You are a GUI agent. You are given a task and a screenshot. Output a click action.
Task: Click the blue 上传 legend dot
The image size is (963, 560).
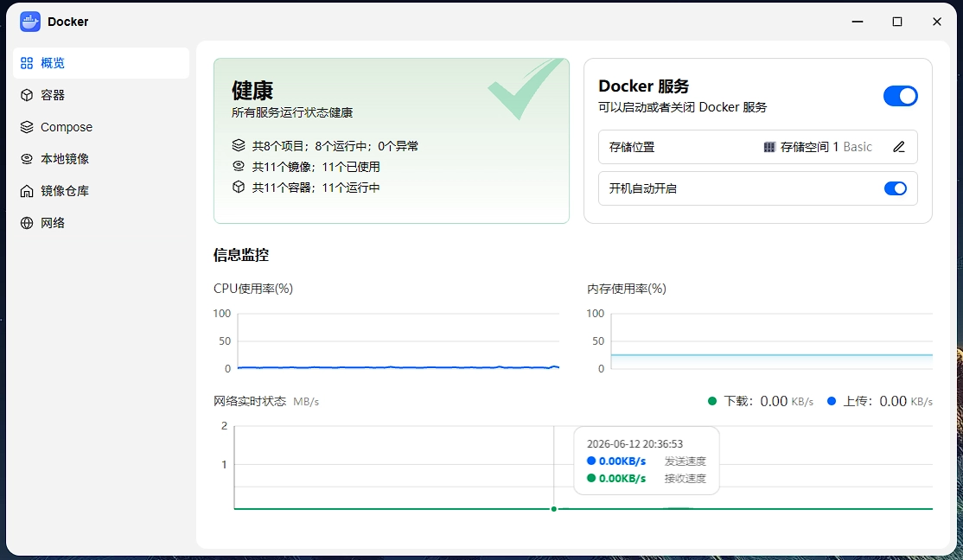tap(831, 401)
